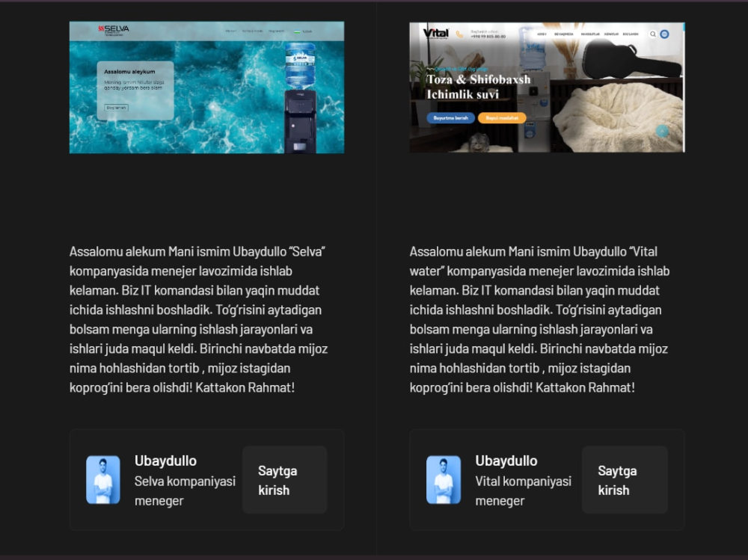Select Ubaydullo avatar in the Vital card
The width and height of the screenshot is (748, 560).
pos(443,480)
